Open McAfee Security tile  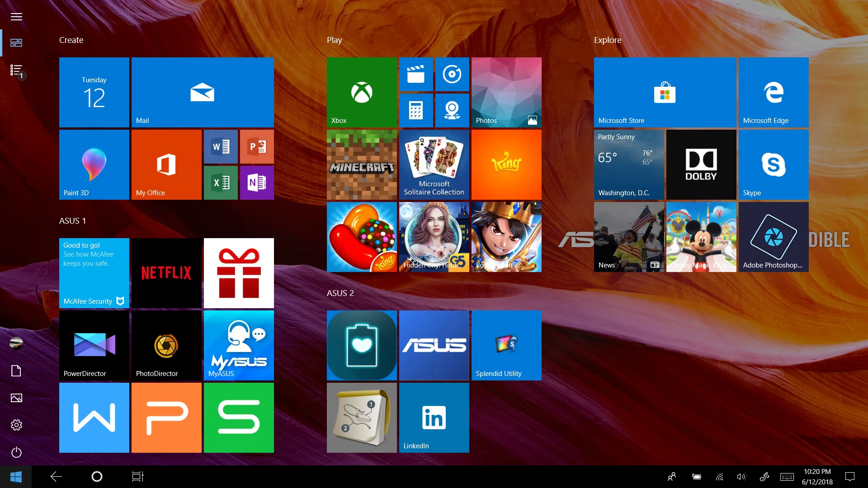click(x=94, y=273)
